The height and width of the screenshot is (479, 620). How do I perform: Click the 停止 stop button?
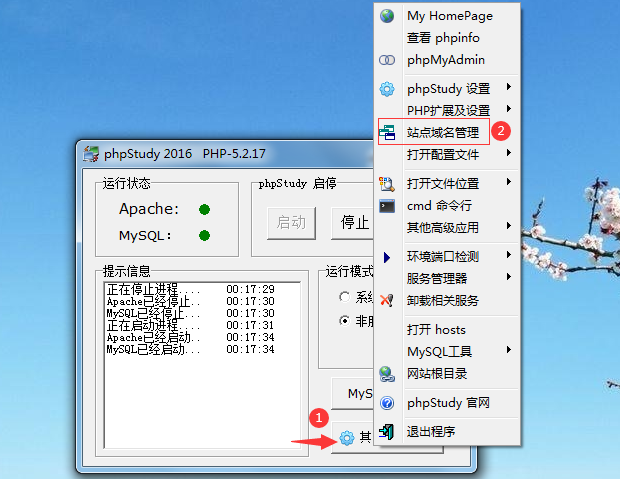point(352,223)
